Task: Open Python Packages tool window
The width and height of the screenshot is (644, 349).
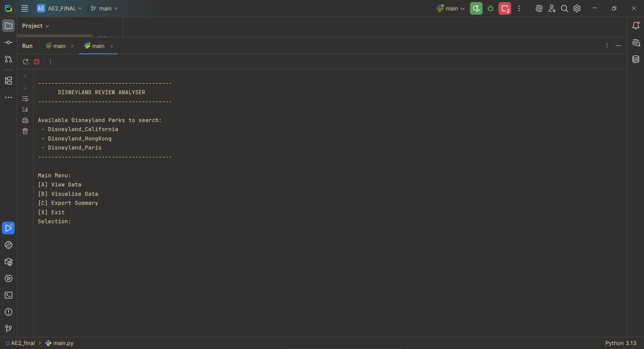Action: (x=8, y=262)
